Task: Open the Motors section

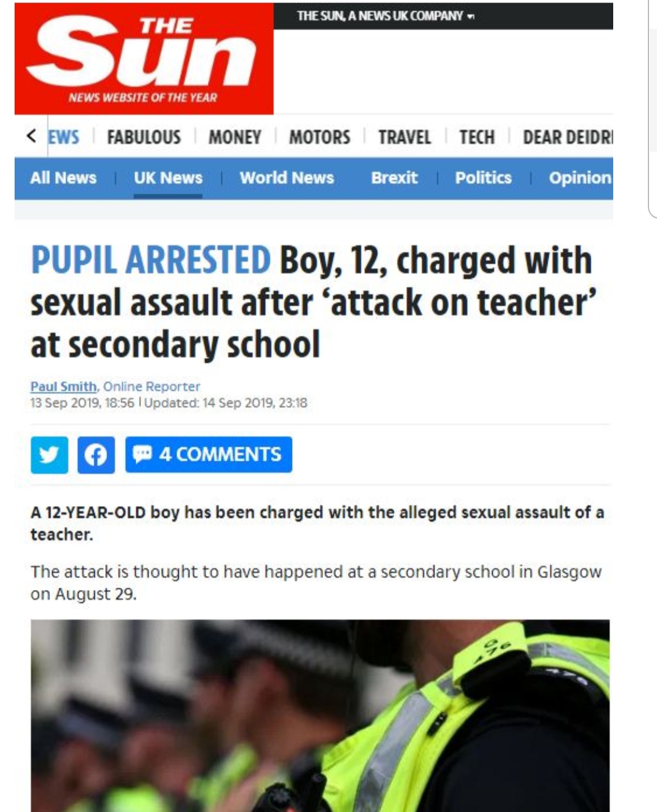Action: pyautogui.click(x=319, y=137)
